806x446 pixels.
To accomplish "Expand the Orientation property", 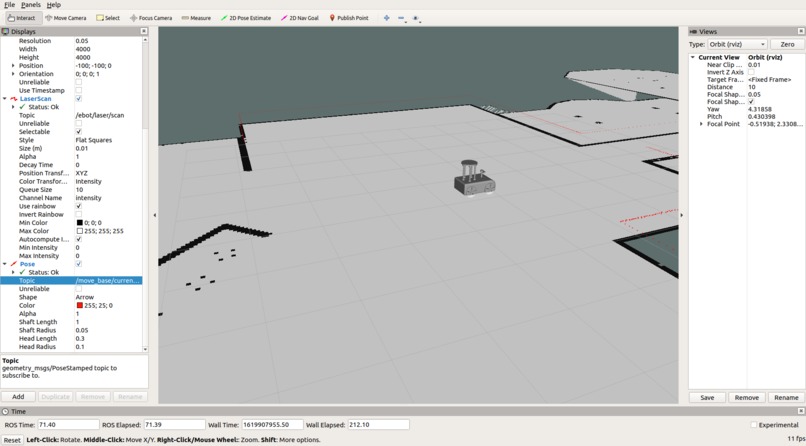I will point(13,74).
